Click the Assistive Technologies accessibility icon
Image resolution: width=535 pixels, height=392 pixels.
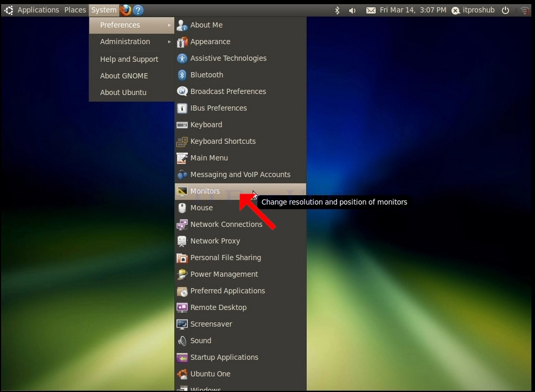click(182, 58)
